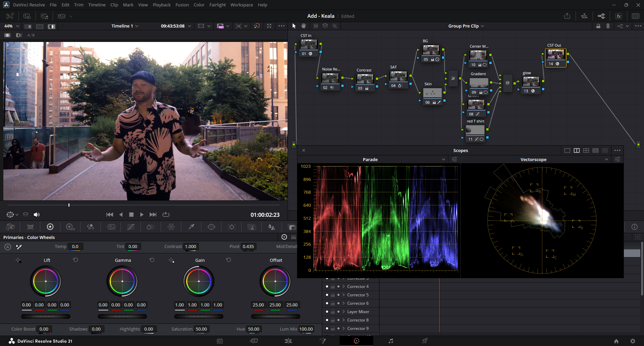Image resolution: width=644 pixels, height=346 pixels.
Task: Select the CST Out node 14
Action: click(x=556, y=58)
